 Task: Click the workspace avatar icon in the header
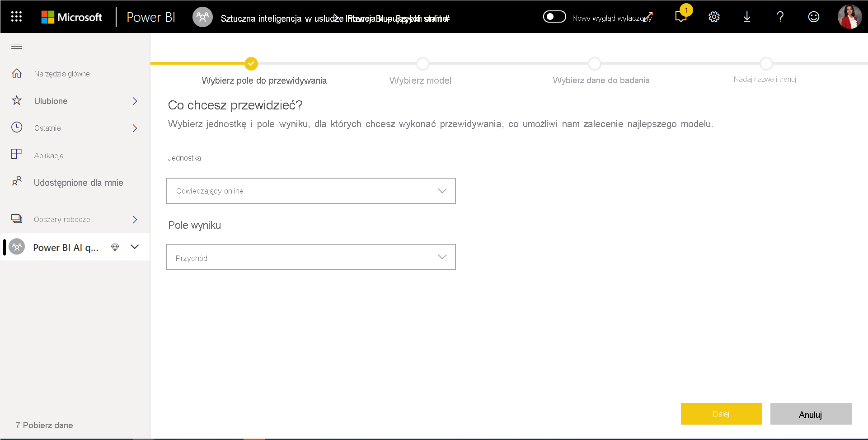202,17
